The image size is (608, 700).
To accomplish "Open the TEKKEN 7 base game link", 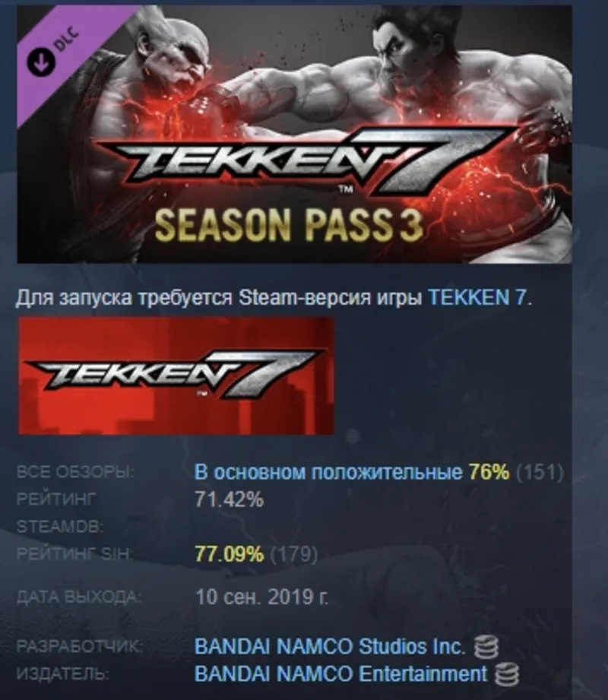I will [477, 298].
